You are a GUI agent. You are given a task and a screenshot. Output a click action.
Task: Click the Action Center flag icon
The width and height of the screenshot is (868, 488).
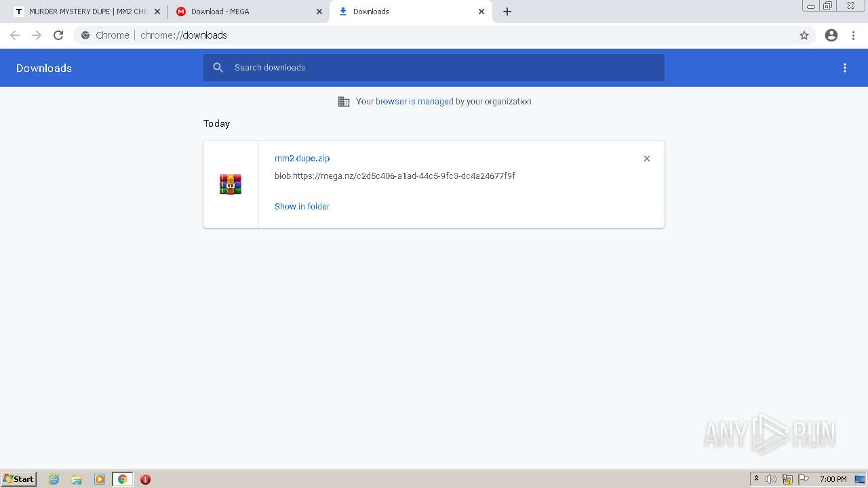[x=804, y=479]
